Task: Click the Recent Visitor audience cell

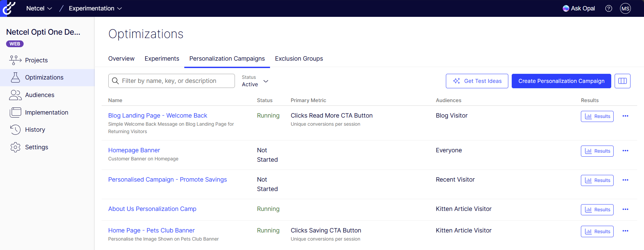Action: (455, 180)
